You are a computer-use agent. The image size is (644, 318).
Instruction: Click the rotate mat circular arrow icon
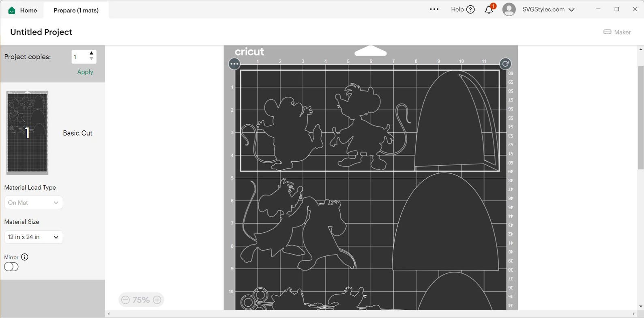coord(505,64)
